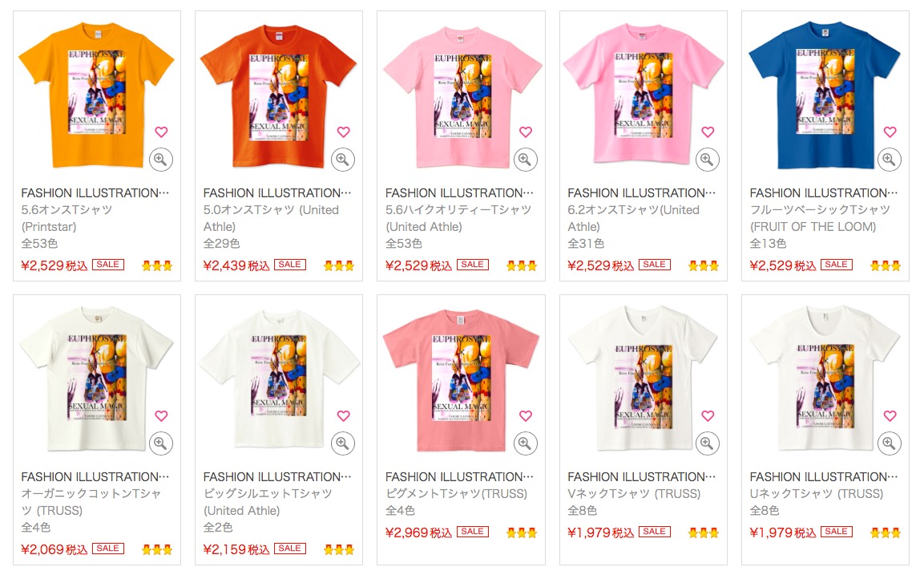Toggle heart on red-orange 5.0オンス T-shirt
Image resolution: width=924 pixels, height=575 pixels.
[344, 132]
